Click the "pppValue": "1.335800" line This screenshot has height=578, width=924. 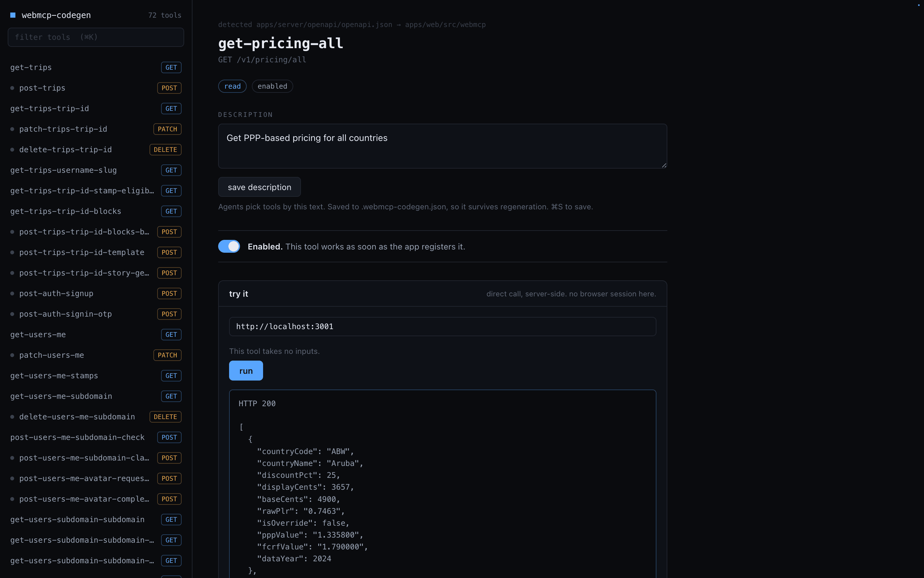310,535
